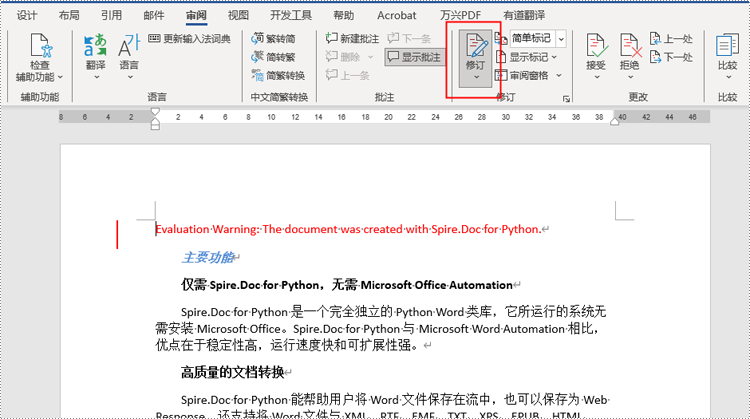Switch to the 引用 ribbon tab
This screenshot has width=750, height=419.
pyautogui.click(x=111, y=15)
